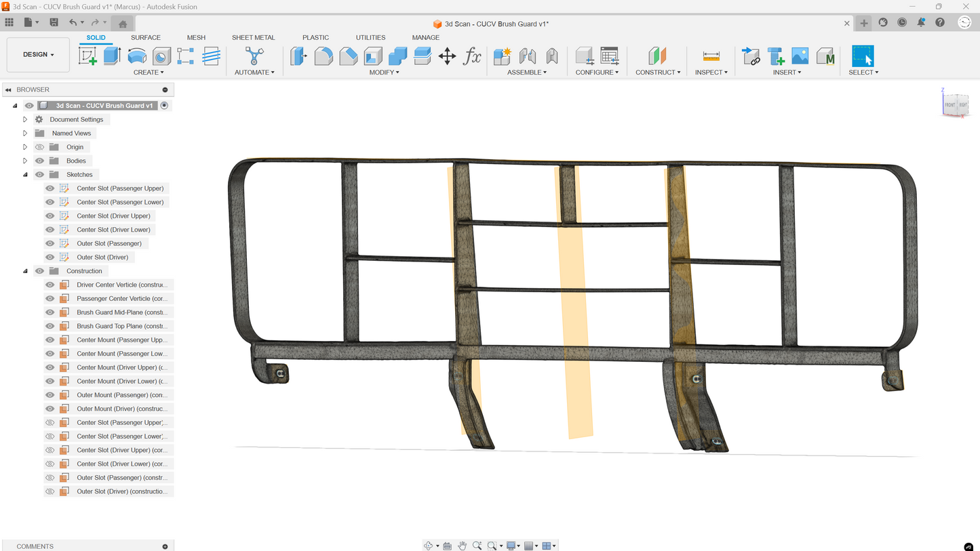Select the Fillet tool in Modify
This screenshot has width=980, height=551.
(324, 56)
